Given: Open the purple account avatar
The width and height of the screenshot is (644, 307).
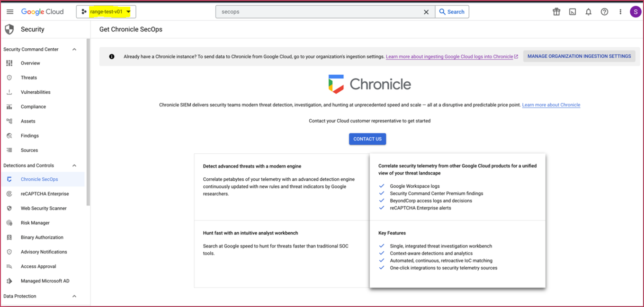Looking at the screenshot, I should click(x=635, y=12).
